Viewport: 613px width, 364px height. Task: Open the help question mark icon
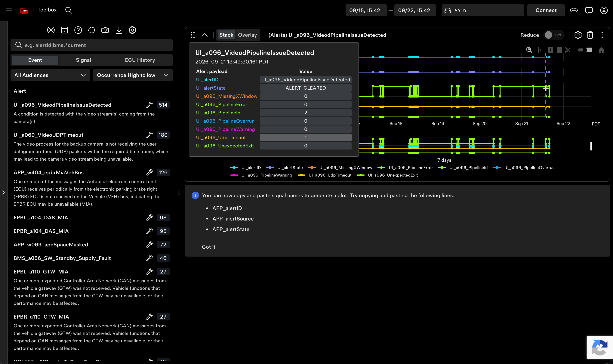pyautogui.click(x=78, y=30)
